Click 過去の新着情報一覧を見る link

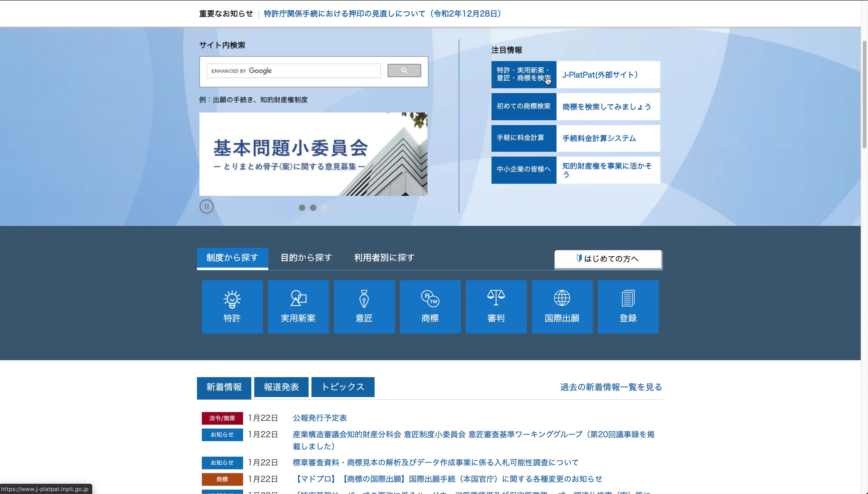tap(611, 387)
